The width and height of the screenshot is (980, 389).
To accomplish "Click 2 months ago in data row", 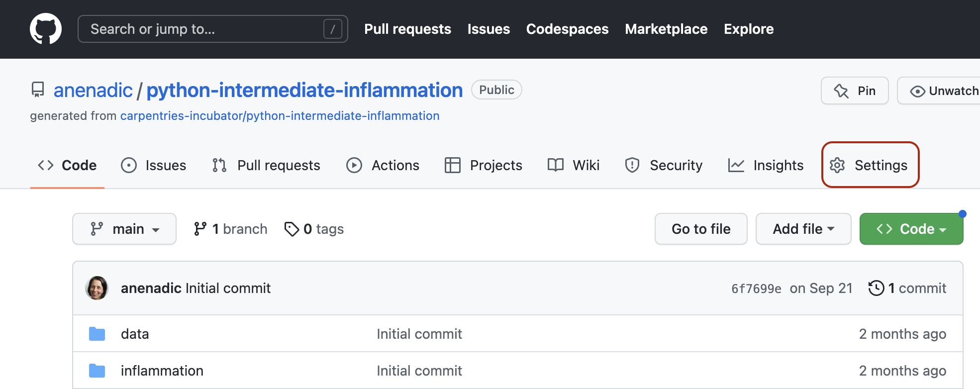I will point(902,334).
